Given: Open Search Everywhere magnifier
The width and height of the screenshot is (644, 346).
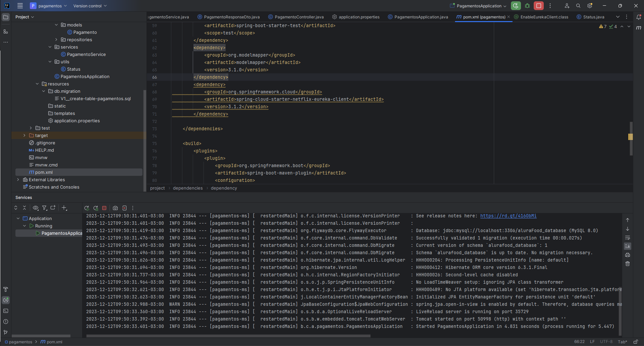Looking at the screenshot, I should tap(578, 6).
